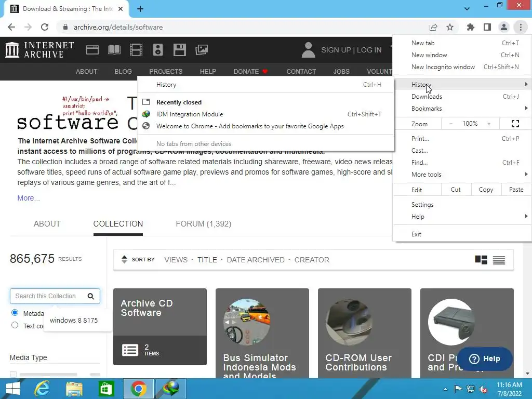This screenshot has width=532, height=399.
Task: Open Settings from Chrome menu
Action: tap(462, 205)
